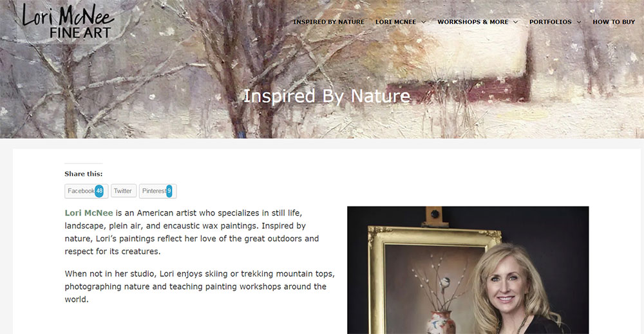The height and width of the screenshot is (334, 644).
Task: Share this page on Twitter
Action: point(123,190)
